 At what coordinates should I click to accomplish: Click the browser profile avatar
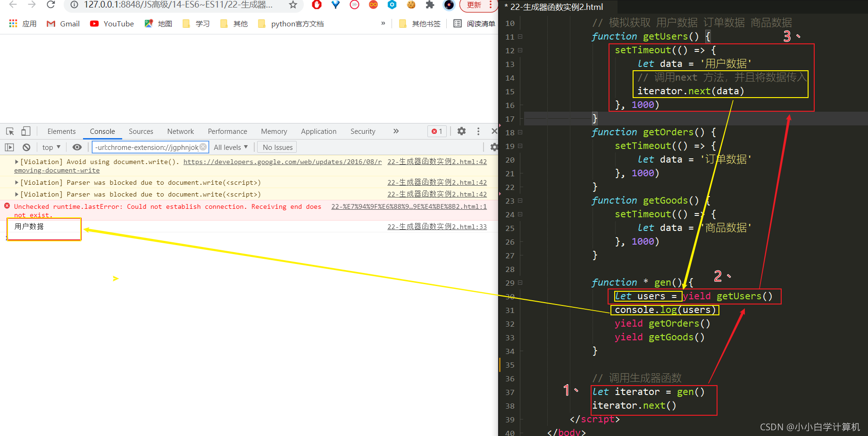tap(449, 5)
